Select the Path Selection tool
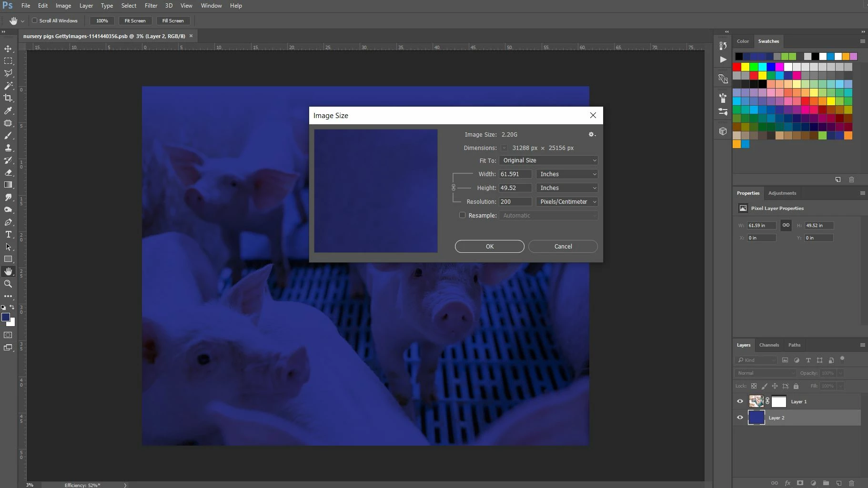 click(8, 247)
